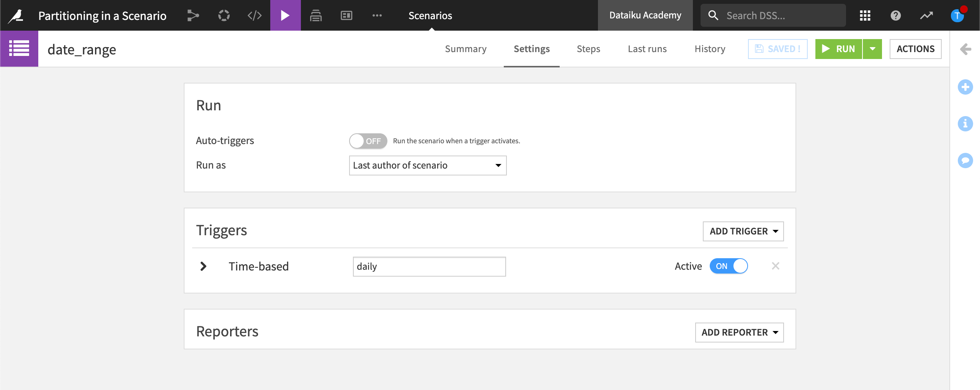Screen dimensions: 980x390
Task: Click the blue plus icon in sidebar
Action: point(965,87)
